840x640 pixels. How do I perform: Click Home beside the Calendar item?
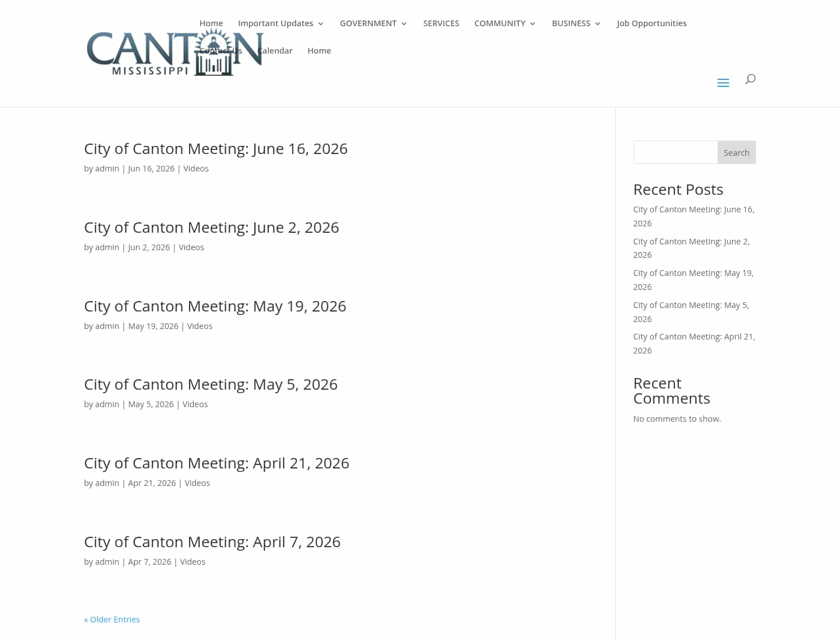click(x=319, y=51)
